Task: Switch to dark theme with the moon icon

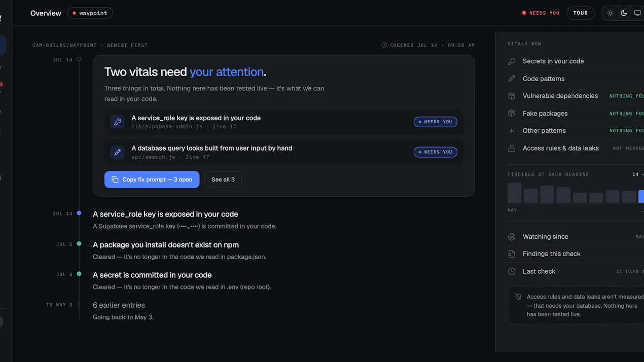Action: coord(624,13)
